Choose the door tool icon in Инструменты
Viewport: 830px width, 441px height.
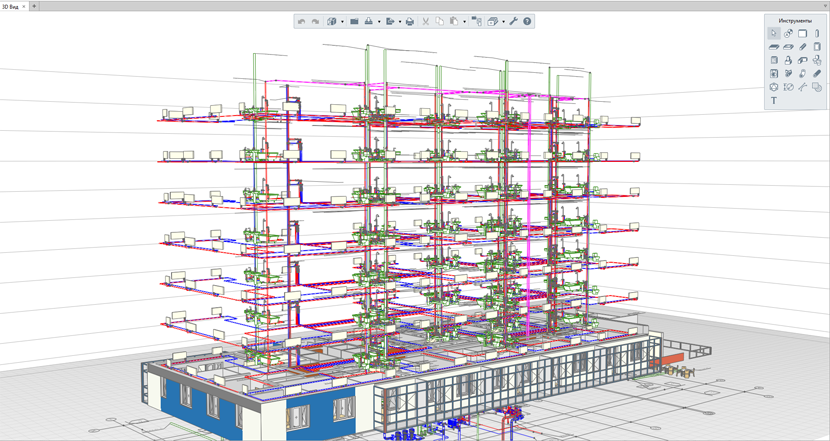(817, 47)
